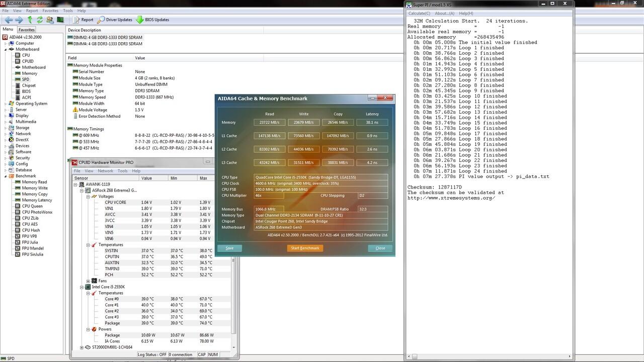This screenshot has width=644, height=362.
Task: Select Memory Read benchmark in tree
Action: [31, 182]
